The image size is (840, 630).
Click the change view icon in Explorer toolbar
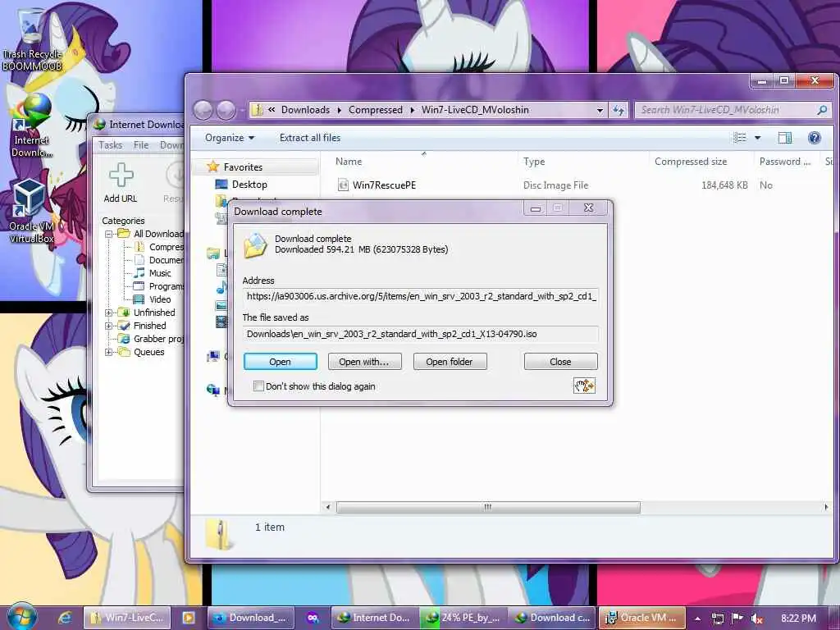point(740,138)
